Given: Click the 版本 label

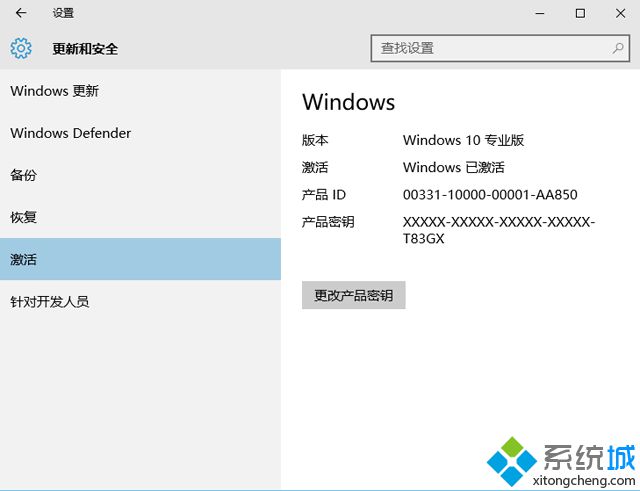Looking at the screenshot, I should (x=315, y=140).
